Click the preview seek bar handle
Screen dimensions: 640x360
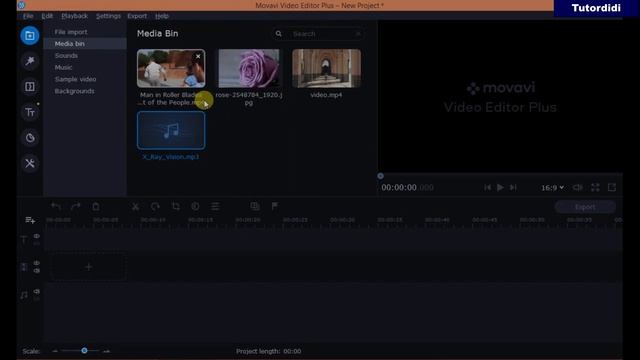pyautogui.click(x=380, y=176)
